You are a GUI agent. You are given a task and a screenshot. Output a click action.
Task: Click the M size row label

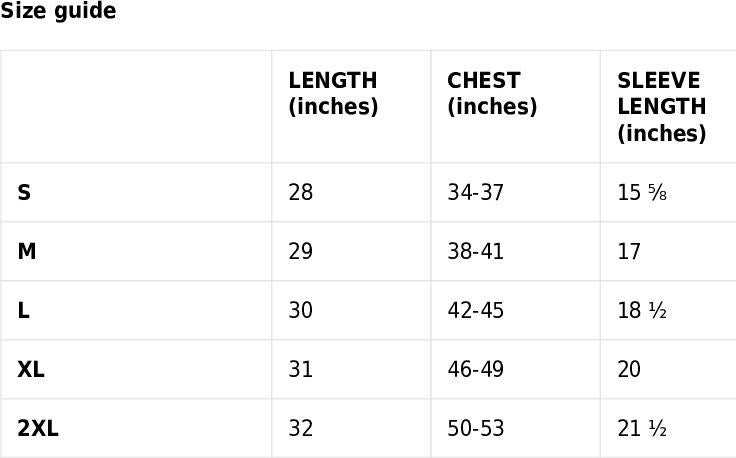click(x=27, y=252)
